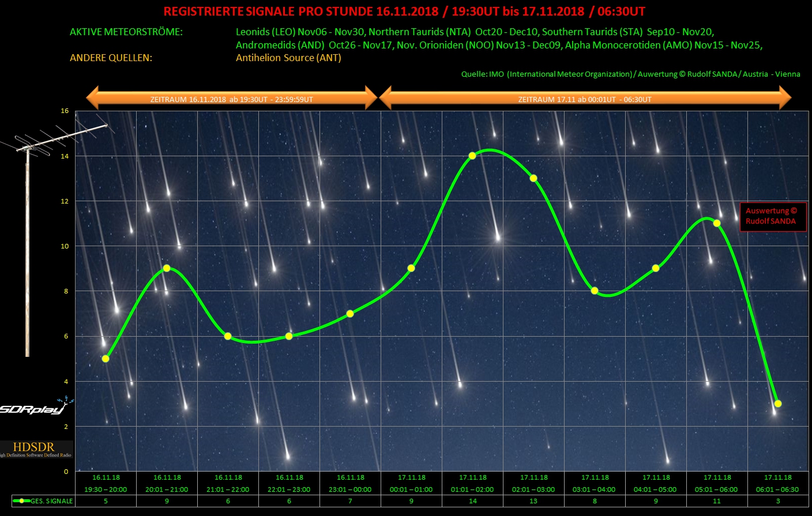Select the data point for 20:01 – 21:00
The height and width of the screenshot is (516, 812).
[x=167, y=268]
